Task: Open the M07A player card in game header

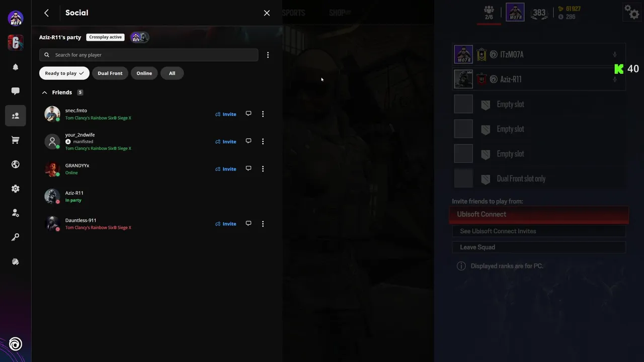Action: coord(515,12)
